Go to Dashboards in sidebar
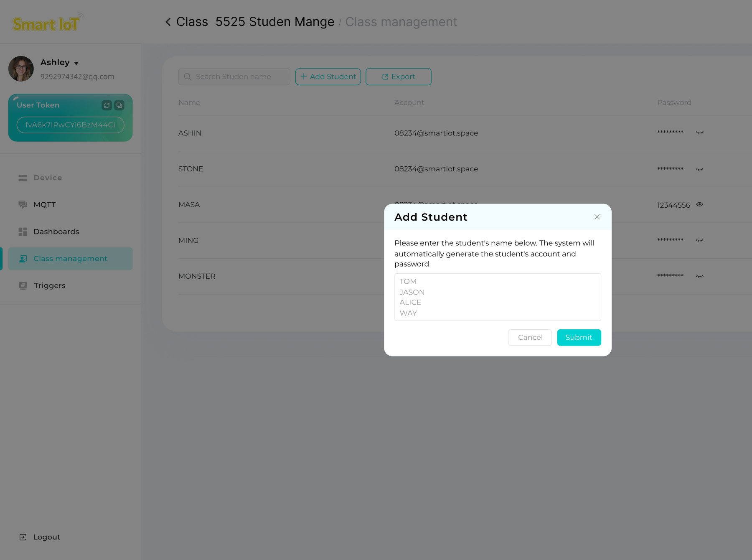 click(56, 232)
